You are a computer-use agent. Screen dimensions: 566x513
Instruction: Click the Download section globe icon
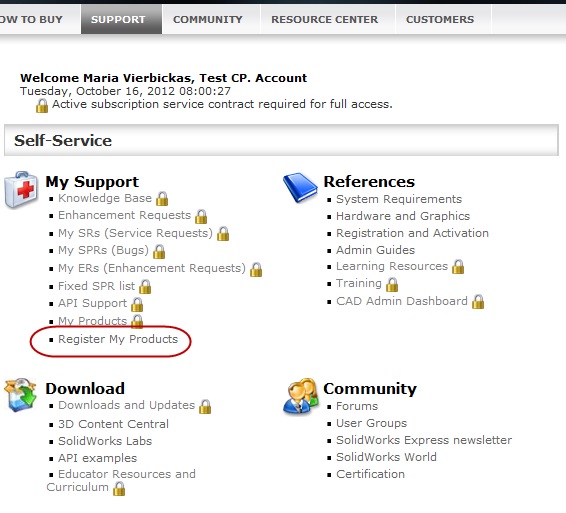(x=21, y=395)
